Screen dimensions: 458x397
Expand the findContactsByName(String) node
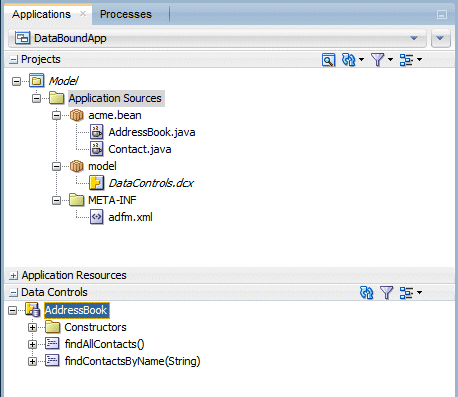pyautogui.click(x=32, y=361)
